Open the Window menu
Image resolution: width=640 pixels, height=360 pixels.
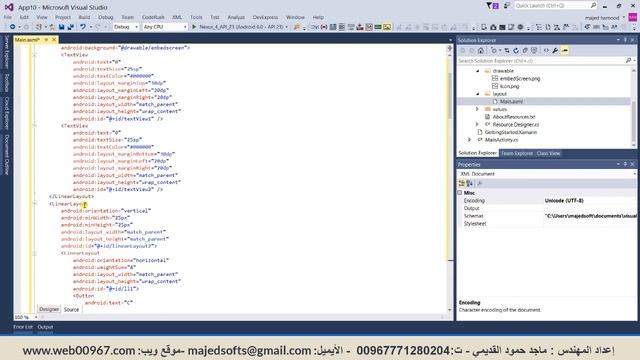coord(295,18)
